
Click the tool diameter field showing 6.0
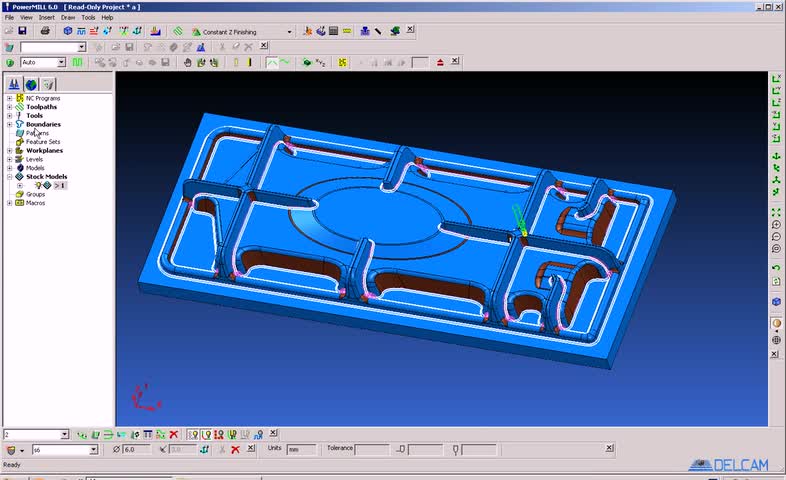[136, 450]
